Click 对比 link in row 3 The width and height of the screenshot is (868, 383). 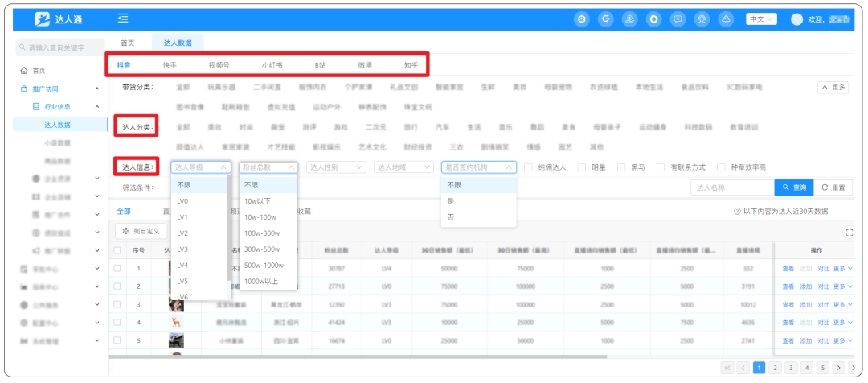click(x=824, y=304)
